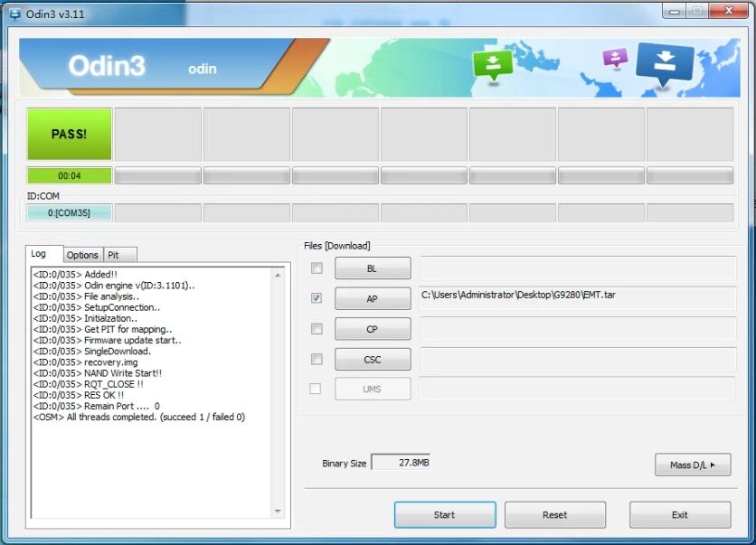Click the empty BL file path field
Image resolution: width=756 pixels, height=545 pixels.
578,268
